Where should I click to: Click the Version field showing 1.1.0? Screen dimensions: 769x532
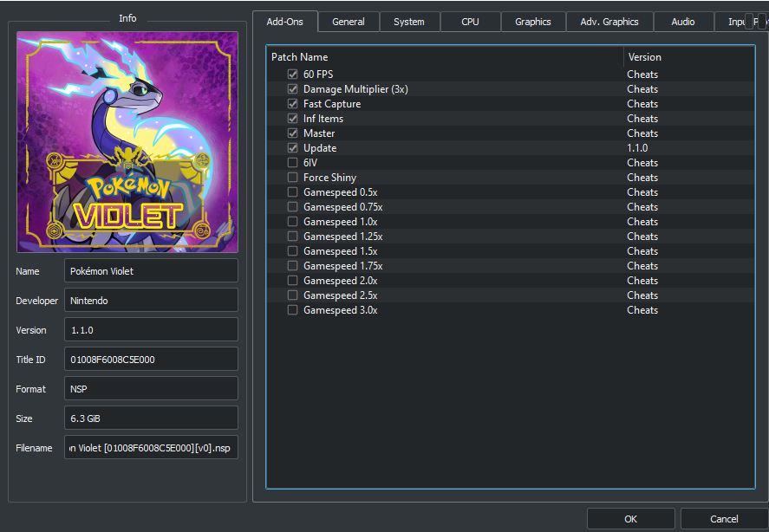[x=151, y=329]
